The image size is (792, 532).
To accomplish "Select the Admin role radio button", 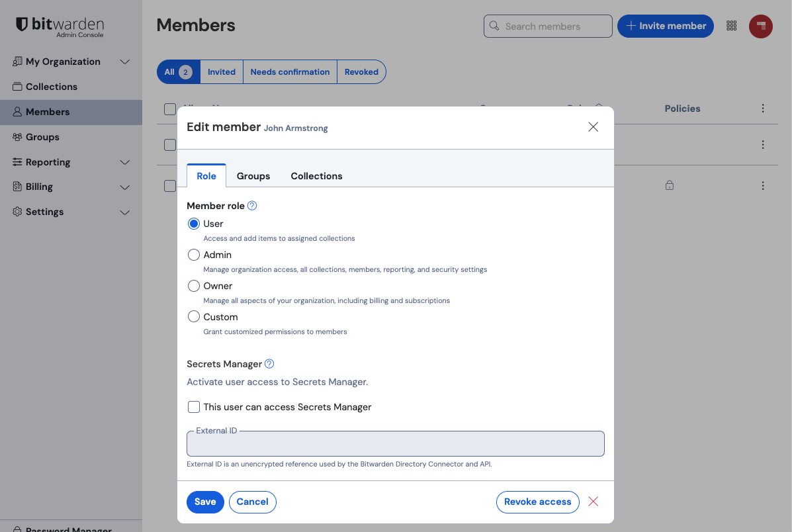I will click(x=193, y=254).
